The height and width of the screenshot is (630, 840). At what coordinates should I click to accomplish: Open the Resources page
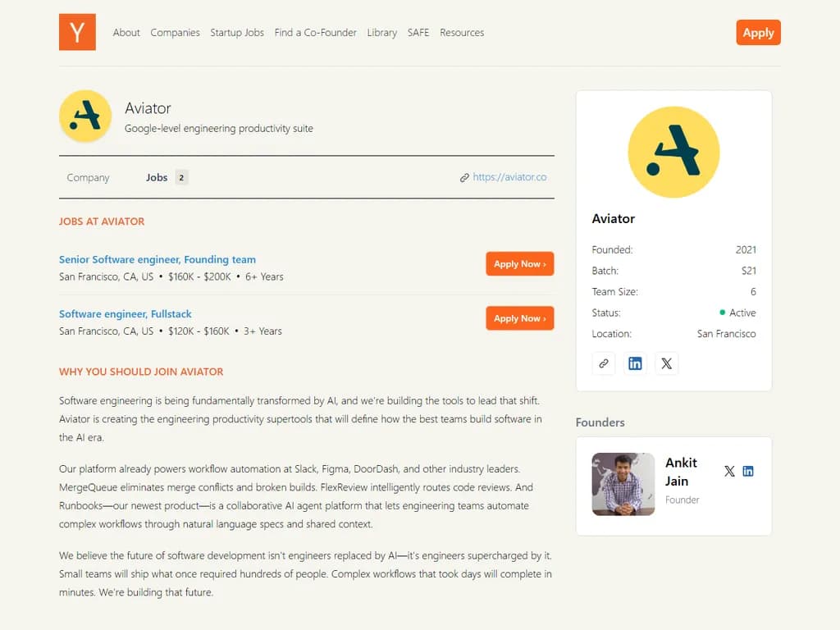click(x=462, y=33)
